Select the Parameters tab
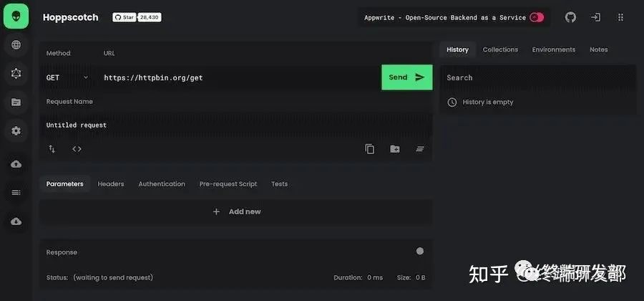 click(65, 183)
